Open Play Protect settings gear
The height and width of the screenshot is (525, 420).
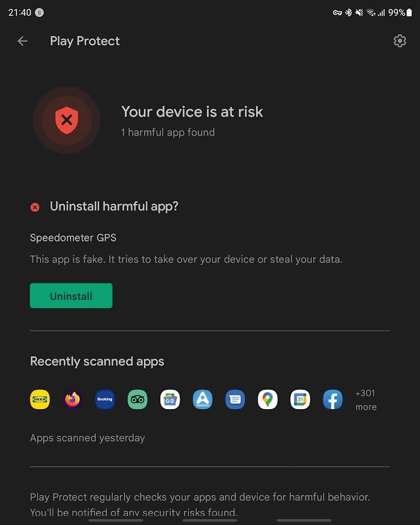399,41
